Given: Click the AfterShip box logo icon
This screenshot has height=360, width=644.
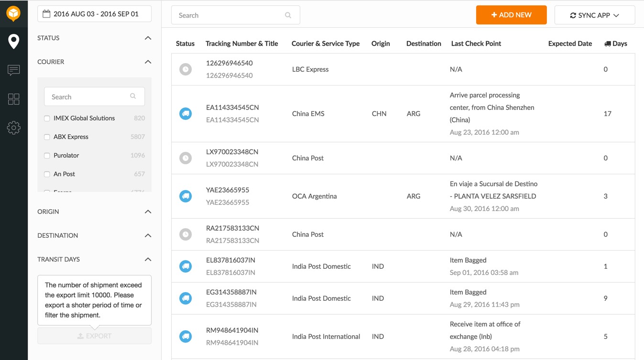Looking at the screenshot, I should pyautogui.click(x=13, y=14).
